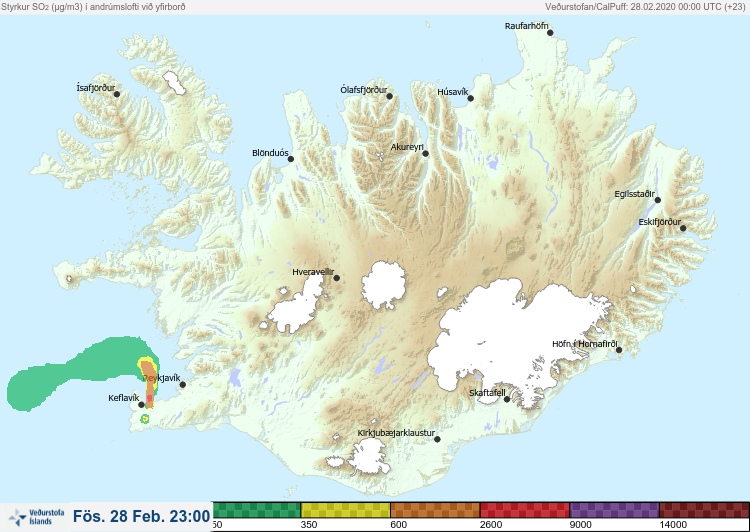Click the Ísafjörður label text
750x532 pixels.
[96, 88]
